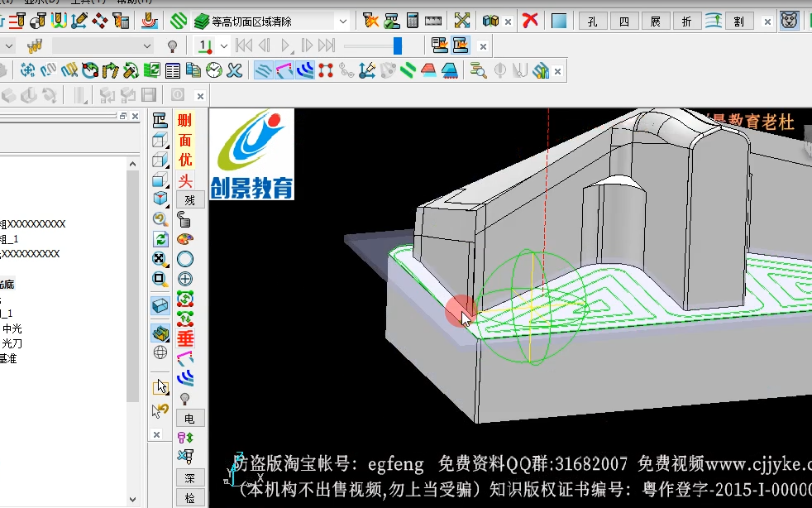Select the 光刀 toolpath entry

tap(12, 343)
